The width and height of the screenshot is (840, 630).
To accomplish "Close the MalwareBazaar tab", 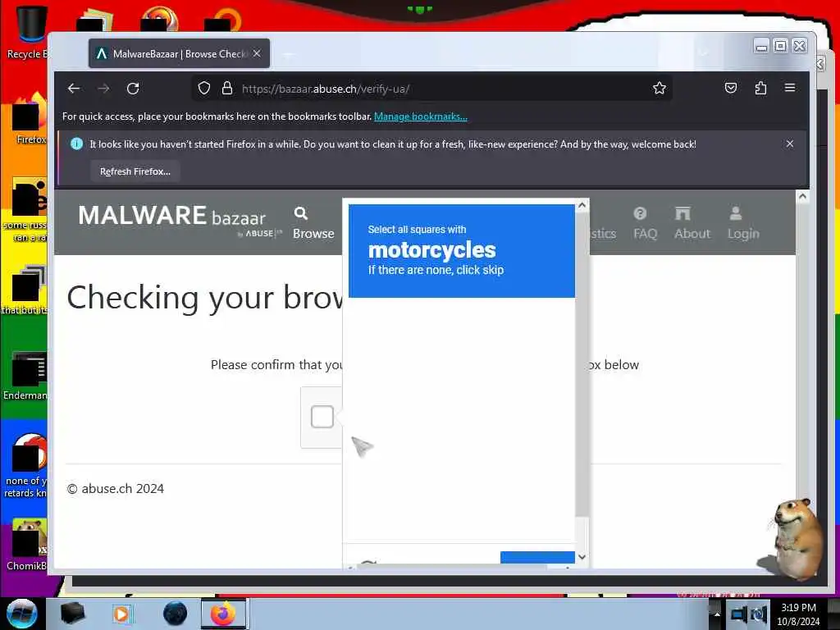I will click(257, 53).
